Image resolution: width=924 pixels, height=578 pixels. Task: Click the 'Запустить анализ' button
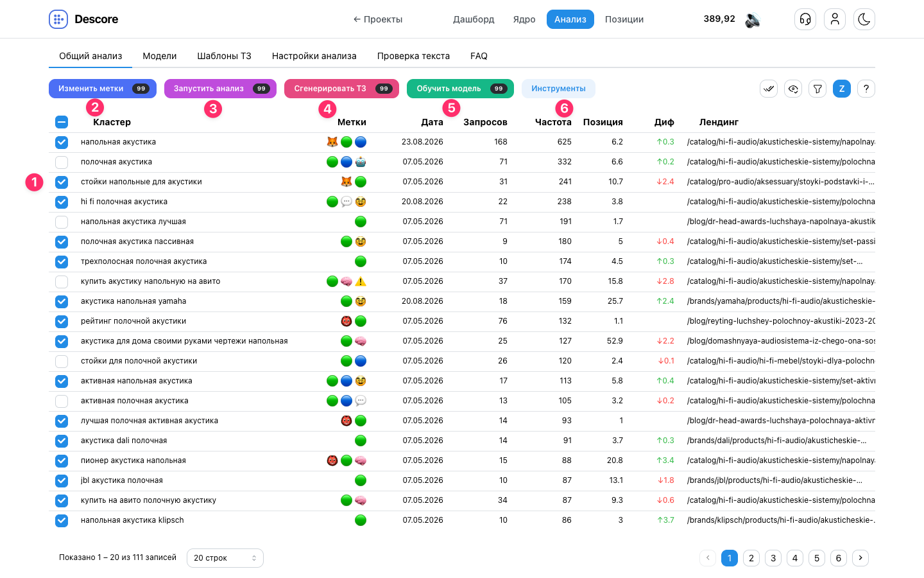click(220, 89)
